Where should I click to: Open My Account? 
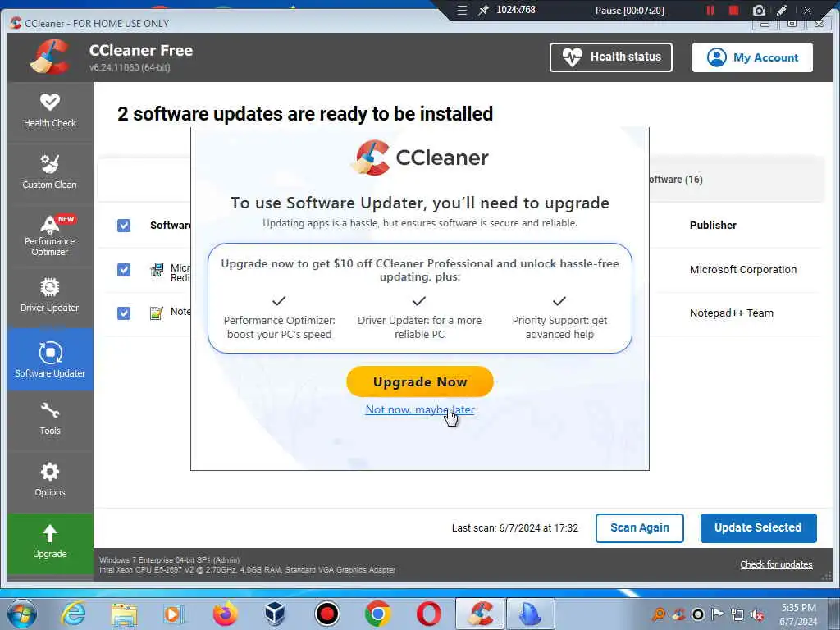(x=752, y=57)
